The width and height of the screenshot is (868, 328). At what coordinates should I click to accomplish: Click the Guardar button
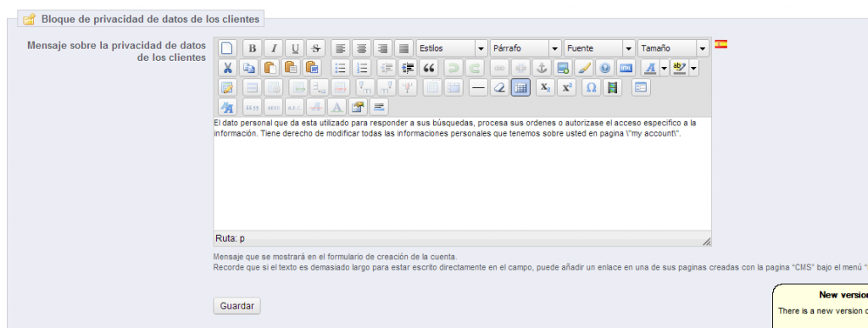point(237,306)
